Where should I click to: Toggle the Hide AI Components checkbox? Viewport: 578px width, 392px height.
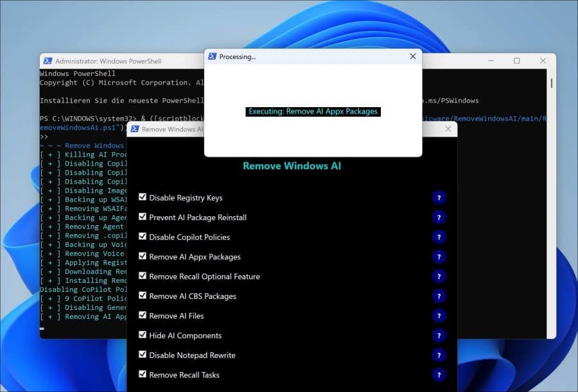coord(143,335)
